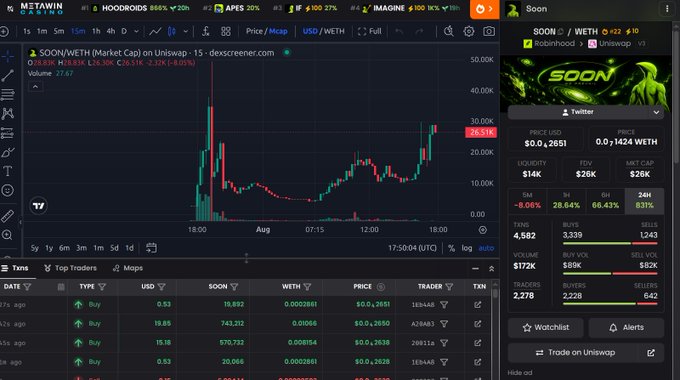Filter by trader A20AB3
The height and width of the screenshot is (380, 680).
coord(444,324)
